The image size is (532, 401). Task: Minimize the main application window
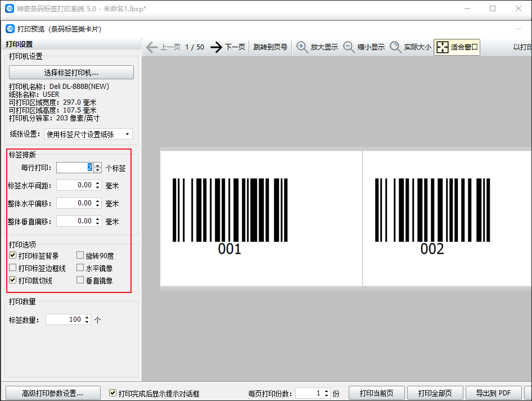pos(467,8)
